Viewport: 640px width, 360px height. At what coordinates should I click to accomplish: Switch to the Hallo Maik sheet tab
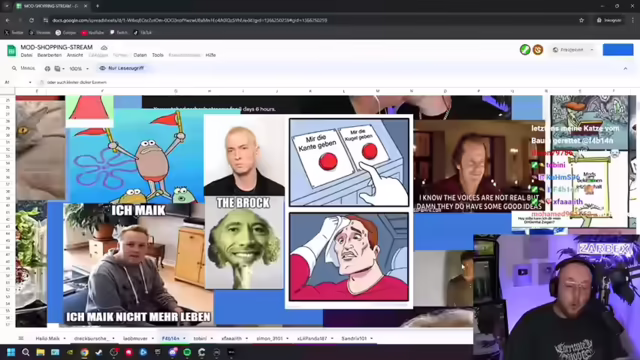point(47,338)
